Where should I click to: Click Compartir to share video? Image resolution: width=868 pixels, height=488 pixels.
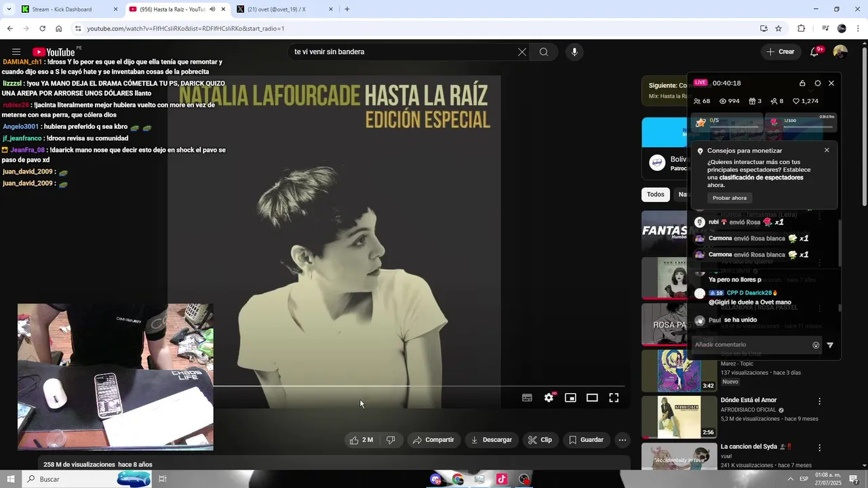pos(433,440)
